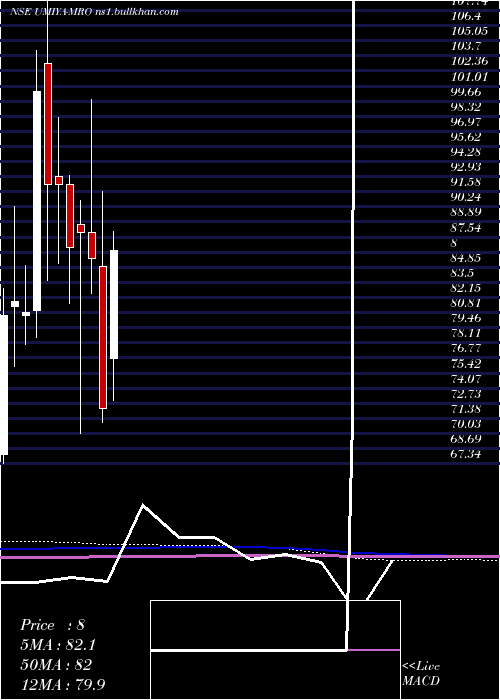Screen dimensions: 500x700
Task: Click the 76.77 price axis label
Action: [x=467, y=349]
